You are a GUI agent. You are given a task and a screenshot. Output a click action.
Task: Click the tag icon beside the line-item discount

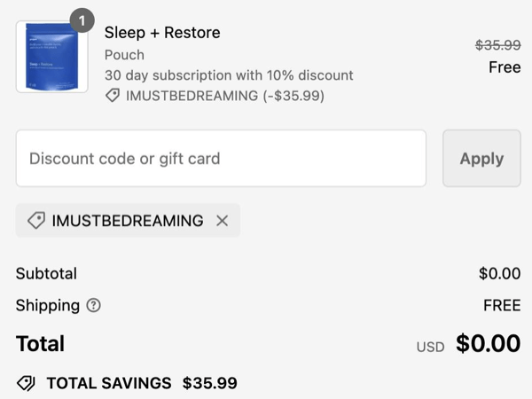click(x=113, y=96)
